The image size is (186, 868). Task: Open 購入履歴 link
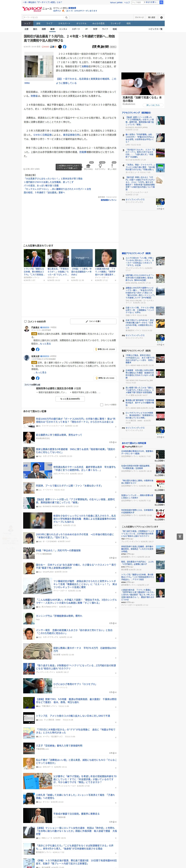(x=152, y=18)
